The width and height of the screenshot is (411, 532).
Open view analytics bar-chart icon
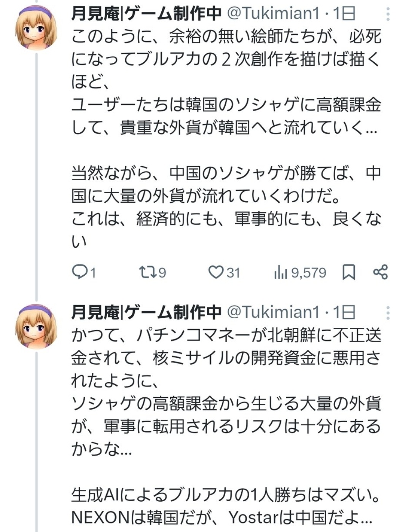280,272
